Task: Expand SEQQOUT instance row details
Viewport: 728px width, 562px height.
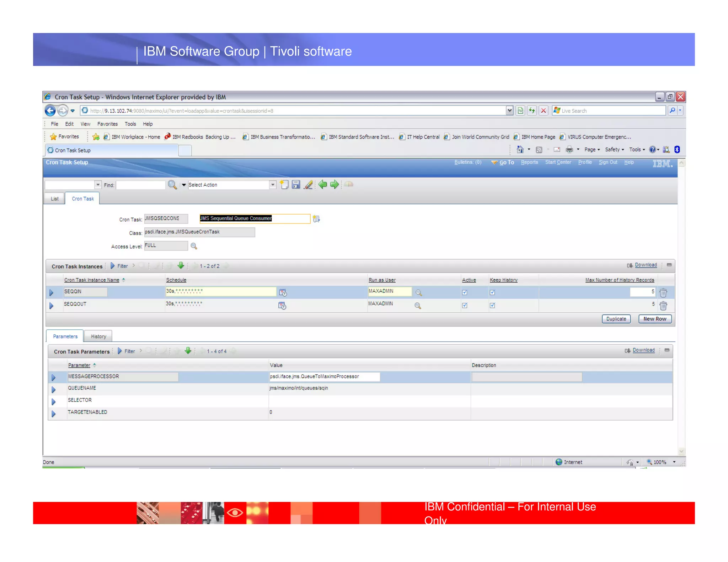Action: coord(51,306)
